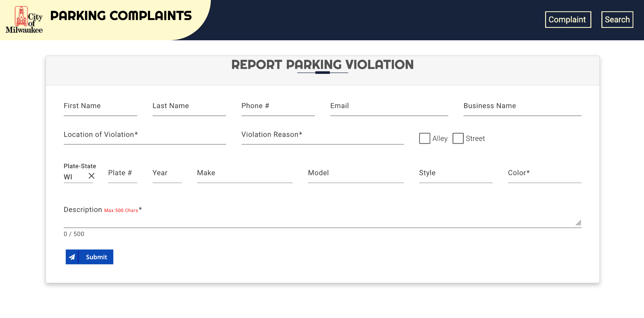Check the Street checkbox

(x=458, y=138)
